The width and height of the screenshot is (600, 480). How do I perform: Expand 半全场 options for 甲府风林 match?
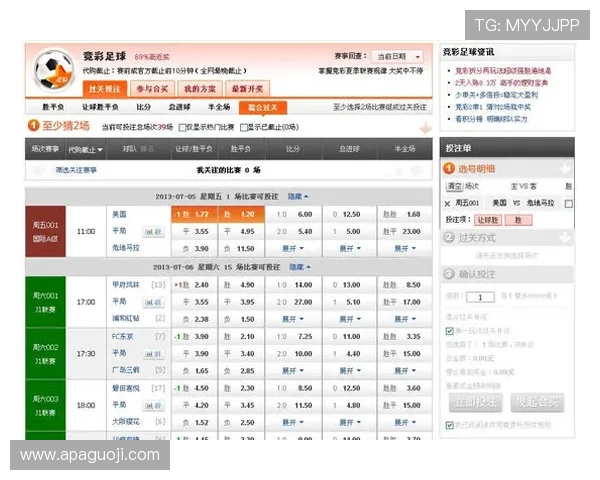[405, 319]
